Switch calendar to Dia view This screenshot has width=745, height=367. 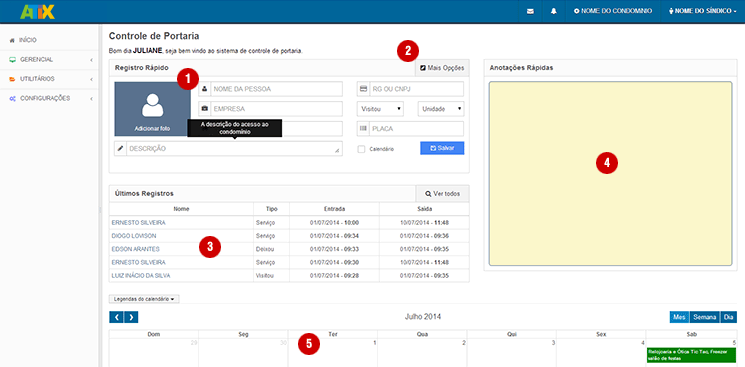(x=729, y=317)
